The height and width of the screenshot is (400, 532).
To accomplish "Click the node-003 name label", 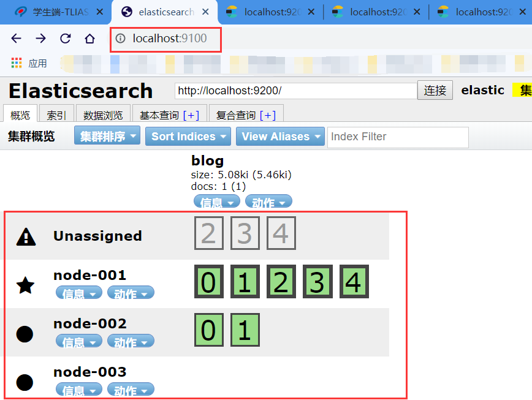I will click(90, 372).
